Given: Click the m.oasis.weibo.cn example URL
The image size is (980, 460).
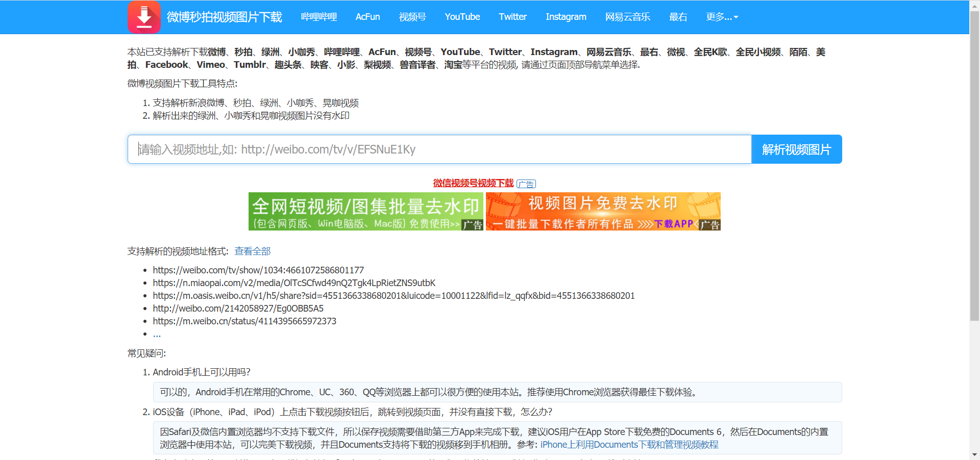Looking at the screenshot, I should (394, 296).
